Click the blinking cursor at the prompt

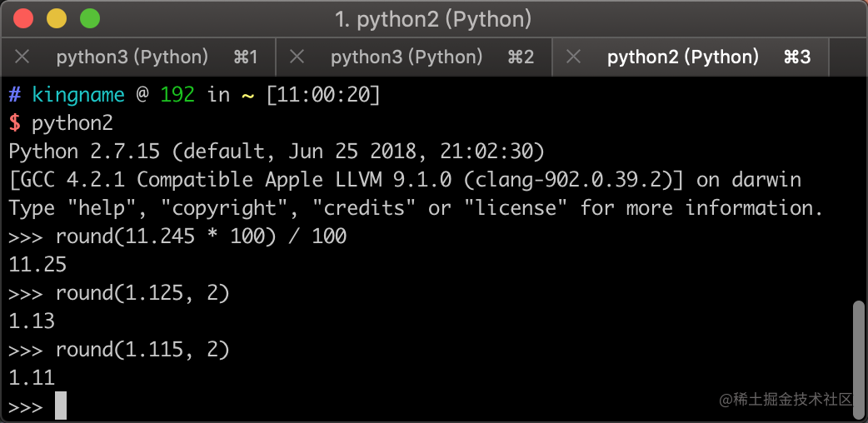[x=61, y=406]
